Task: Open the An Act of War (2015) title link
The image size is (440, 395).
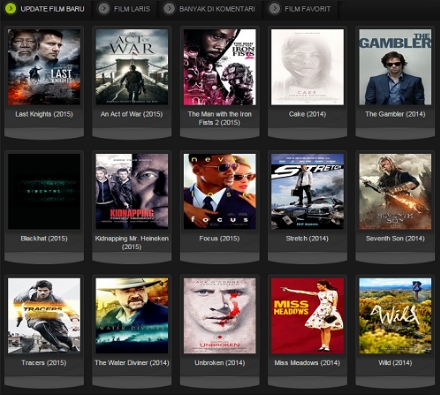Action: (x=132, y=114)
